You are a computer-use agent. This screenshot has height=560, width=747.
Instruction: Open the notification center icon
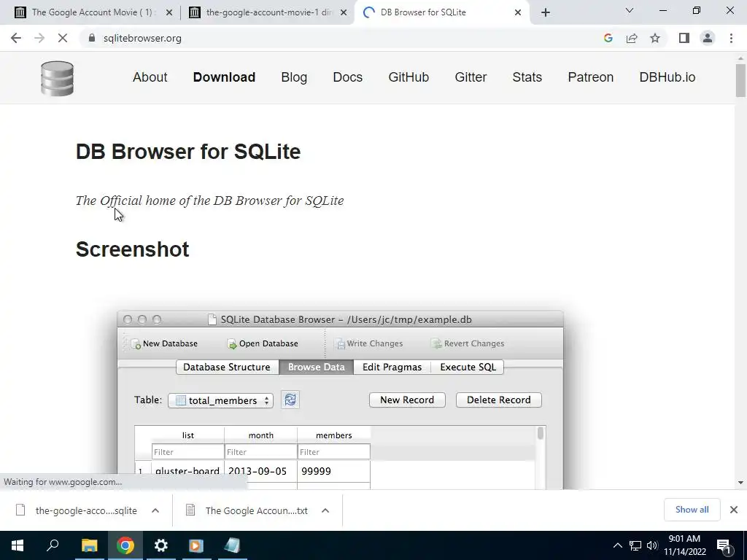(724, 546)
